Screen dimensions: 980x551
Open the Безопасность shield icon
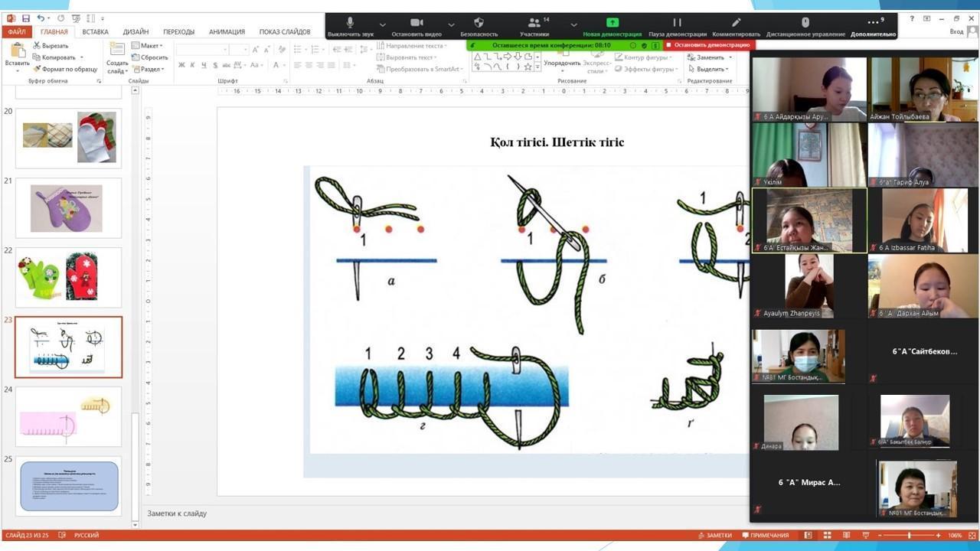[x=479, y=24]
